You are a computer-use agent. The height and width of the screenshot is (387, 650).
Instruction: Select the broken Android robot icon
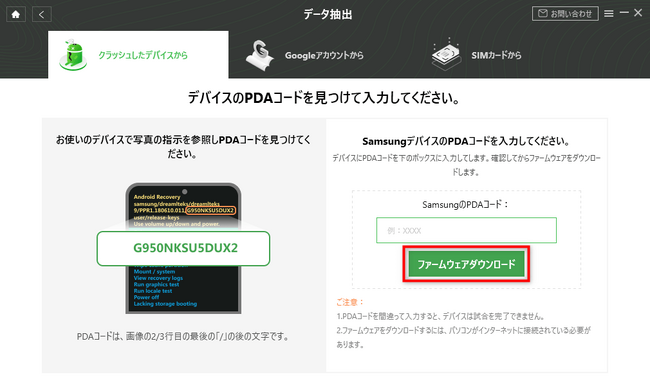[73, 55]
